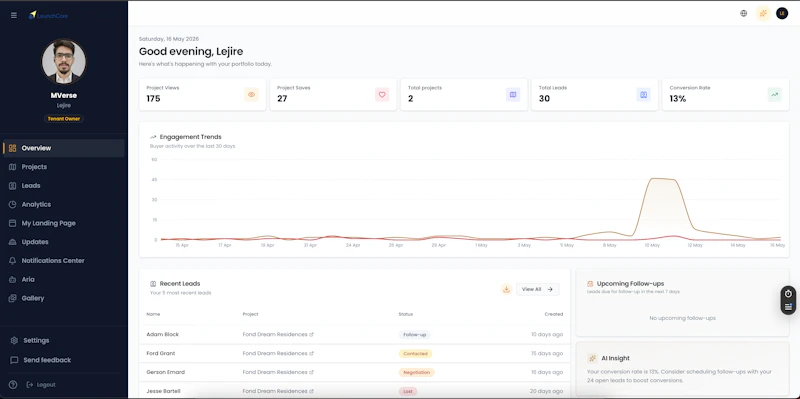Toggle the sidebar hamburger menu
The image size is (800, 399).
click(14, 15)
